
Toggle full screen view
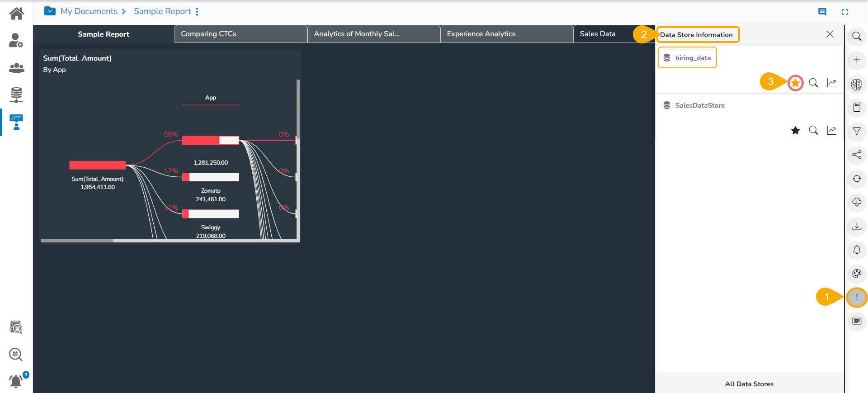click(845, 12)
